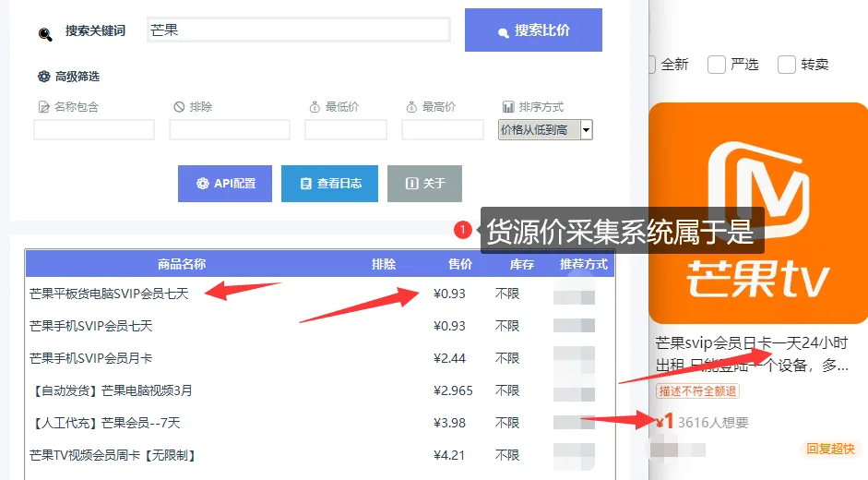Open the 芒果tv product thumbnail

(x=758, y=213)
